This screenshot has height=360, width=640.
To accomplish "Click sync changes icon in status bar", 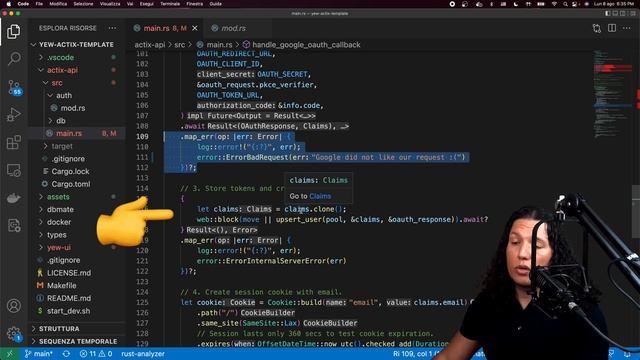I will (x=66, y=354).
